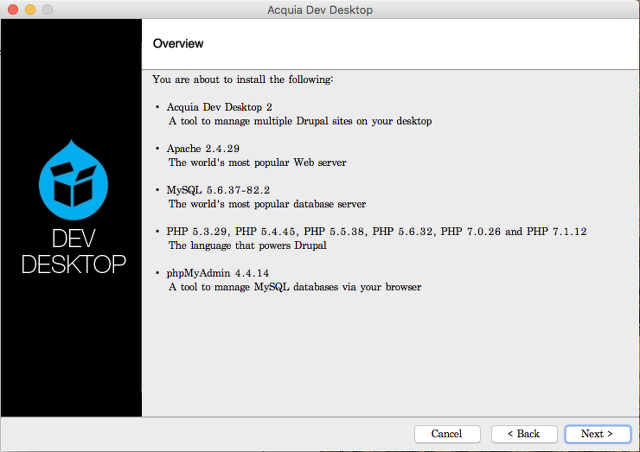Click 'You are about to install' intro text
This screenshot has height=452, width=640.
pos(243,79)
